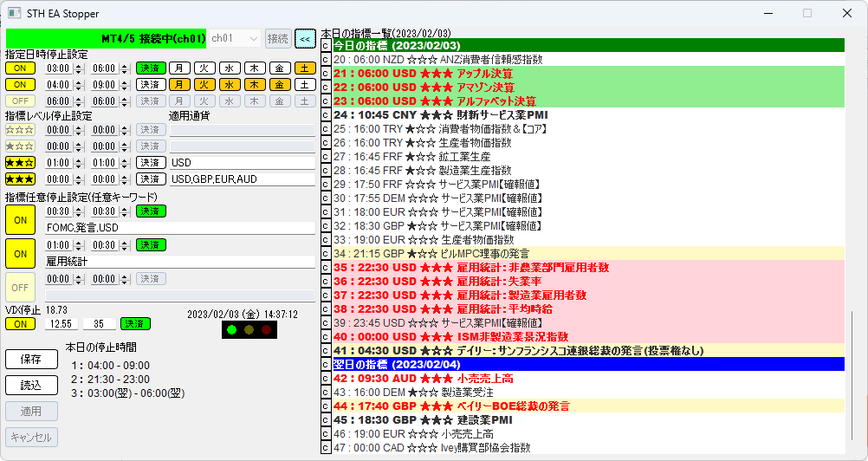
Task: Select stop time entry 2: 21:30 - 23:00
Action: (x=110, y=379)
